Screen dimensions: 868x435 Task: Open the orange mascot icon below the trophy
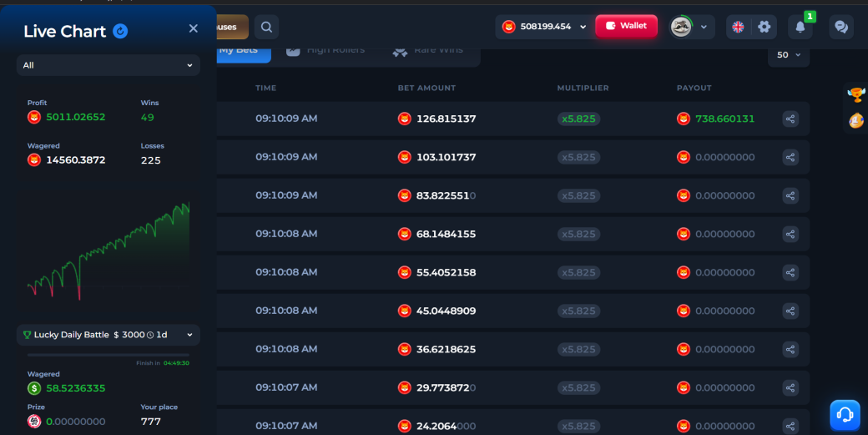[x=855, y=120]
